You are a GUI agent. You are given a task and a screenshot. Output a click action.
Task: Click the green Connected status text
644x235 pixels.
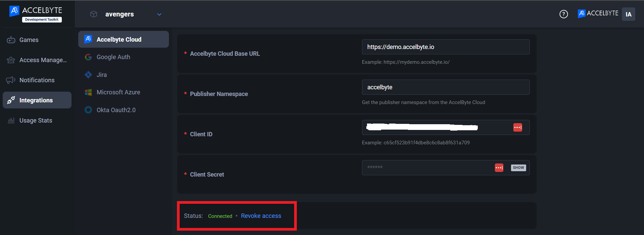220,216
